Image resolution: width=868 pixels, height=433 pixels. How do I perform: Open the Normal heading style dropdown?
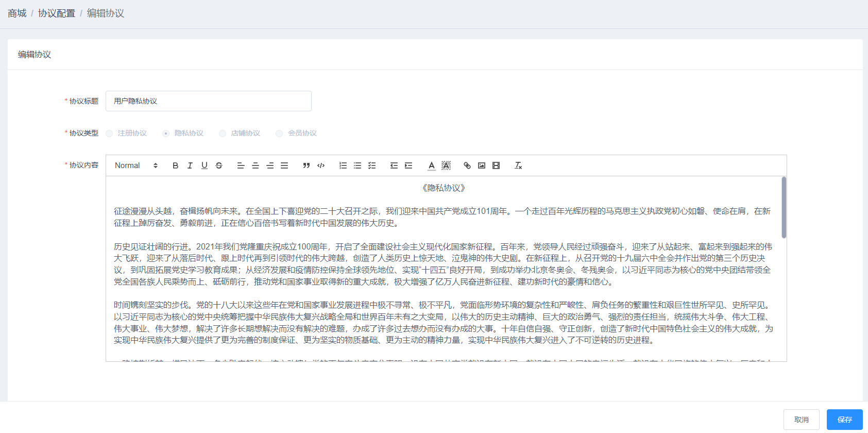[x=136, y=165]
